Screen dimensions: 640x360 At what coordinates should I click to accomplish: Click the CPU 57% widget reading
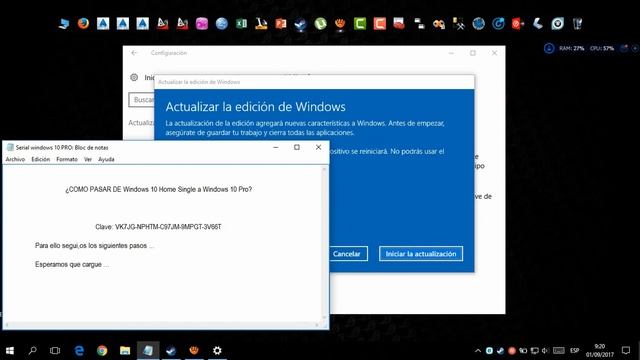click(x=602, y=48)
